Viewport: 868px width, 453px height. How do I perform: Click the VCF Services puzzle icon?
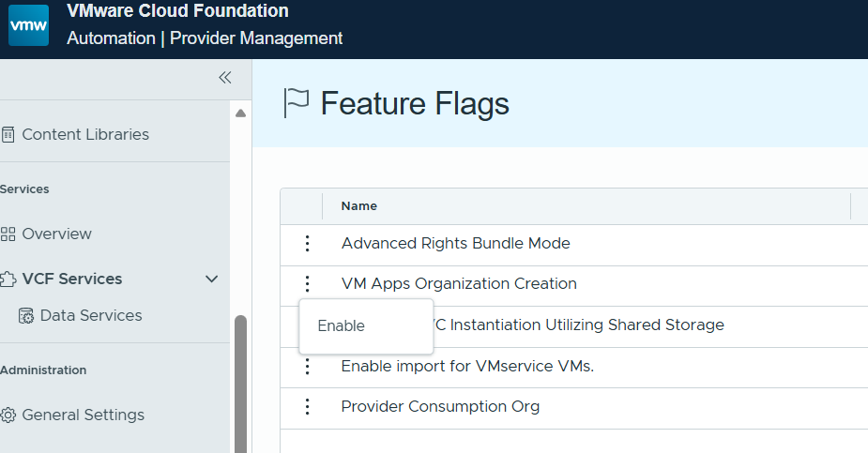point(8,279)
